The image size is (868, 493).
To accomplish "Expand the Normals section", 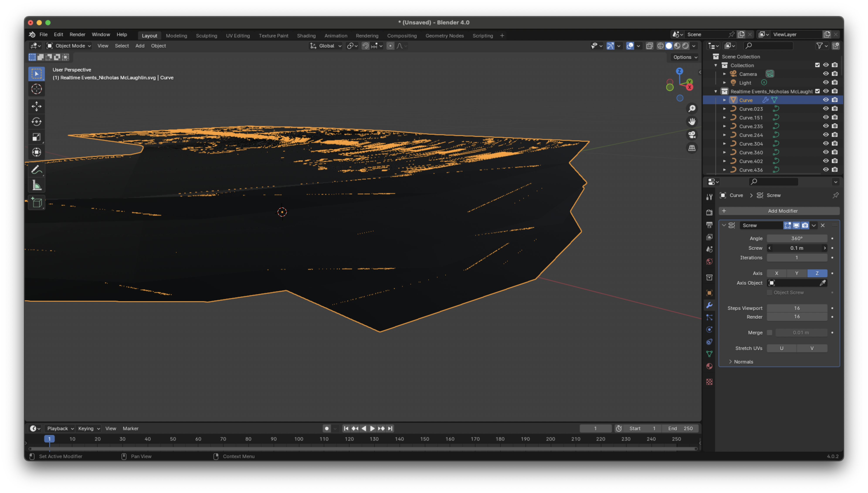I will tap(743, 362).
